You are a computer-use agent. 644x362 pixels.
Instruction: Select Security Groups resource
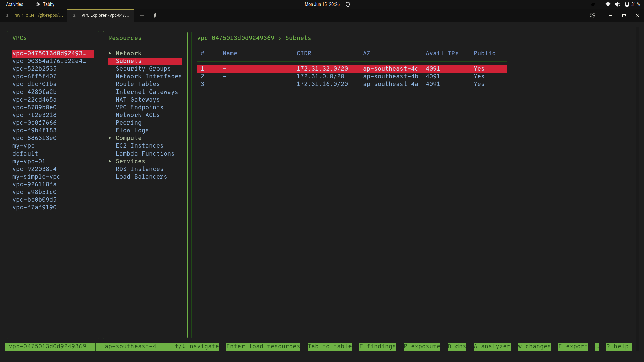pyautogui.click(x=143, y=69)
